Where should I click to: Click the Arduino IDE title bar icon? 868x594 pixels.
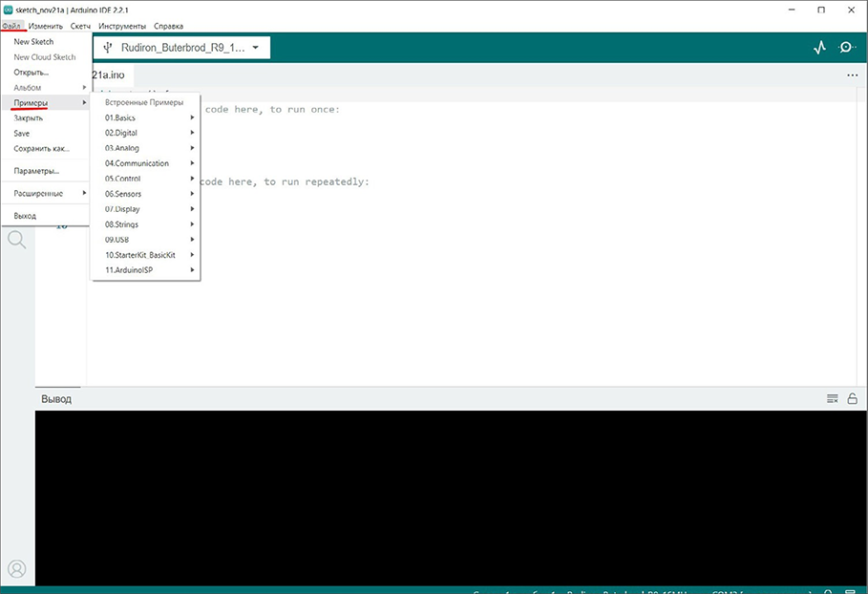click(9, 10)
